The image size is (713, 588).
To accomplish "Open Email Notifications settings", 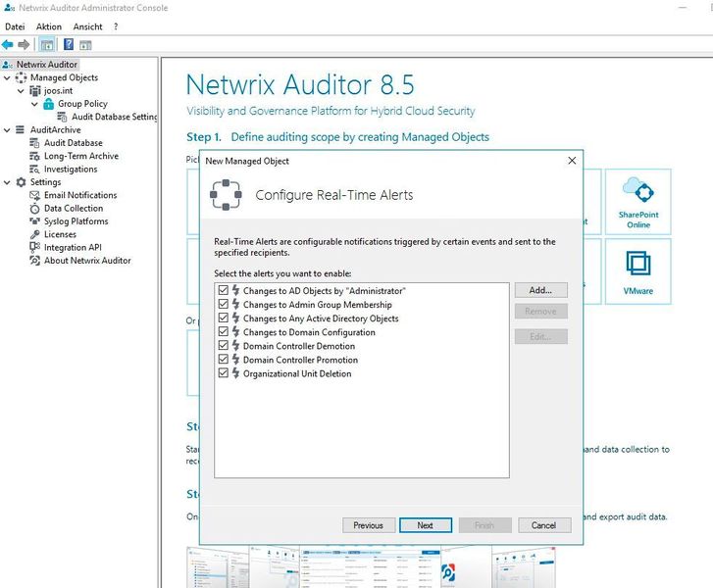I will pyautogui.click(x=79, y=195).
